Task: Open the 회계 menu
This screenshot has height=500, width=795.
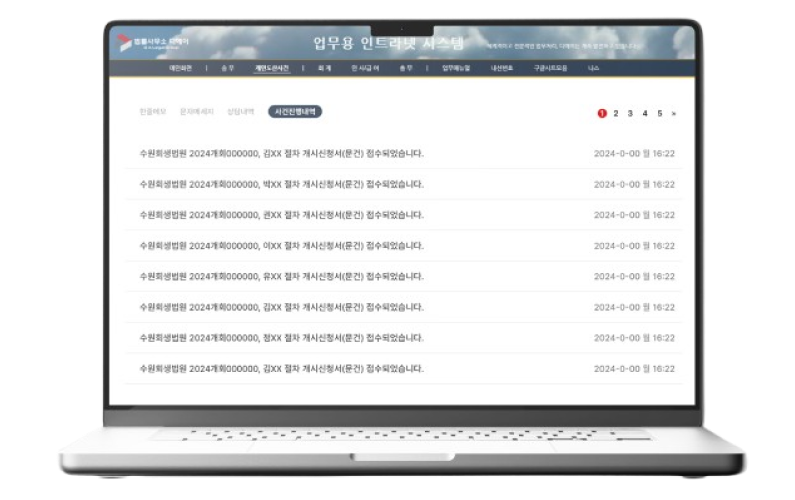Action: (x=324, y=68)
